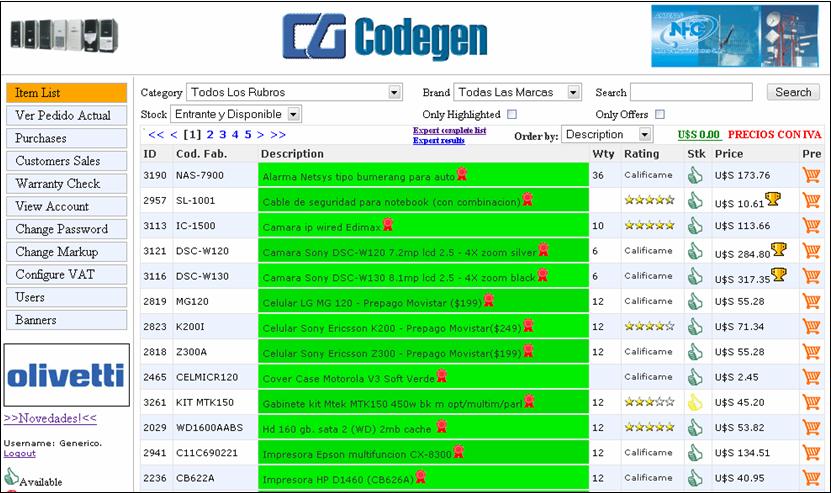The height and width of the screenshot is (493, 831).
Task: Click the Description column header
Action: [292, 154]
